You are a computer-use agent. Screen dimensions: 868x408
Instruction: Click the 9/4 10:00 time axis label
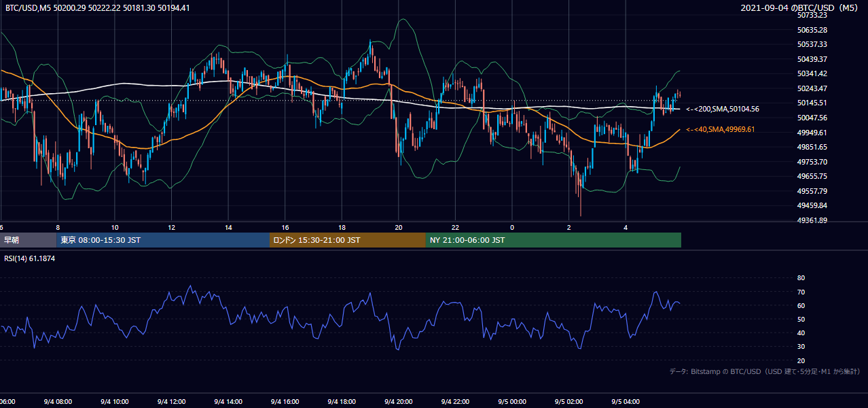tap(115, 402)
